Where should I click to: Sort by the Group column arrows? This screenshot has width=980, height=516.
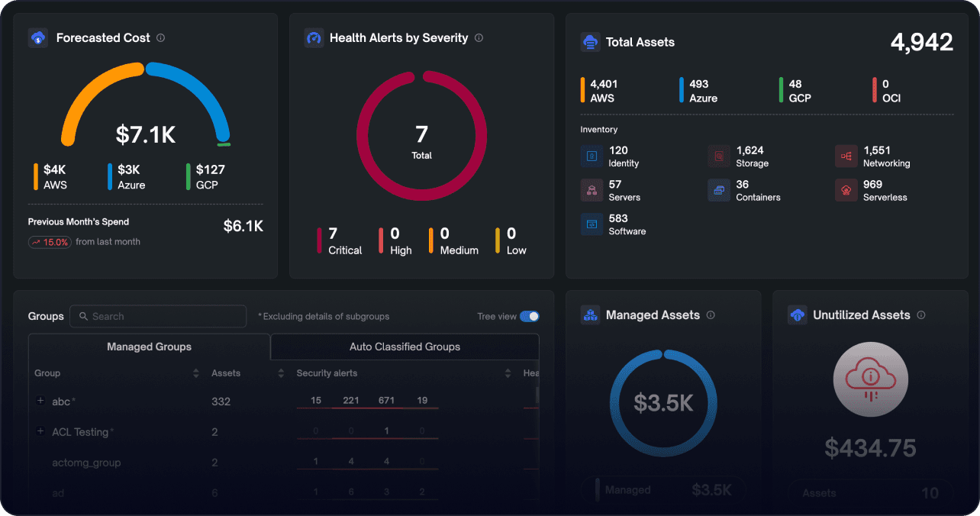[196, 373]
